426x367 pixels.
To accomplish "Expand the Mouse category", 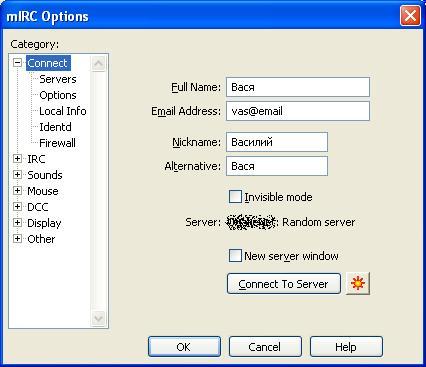I will [17, 191].
